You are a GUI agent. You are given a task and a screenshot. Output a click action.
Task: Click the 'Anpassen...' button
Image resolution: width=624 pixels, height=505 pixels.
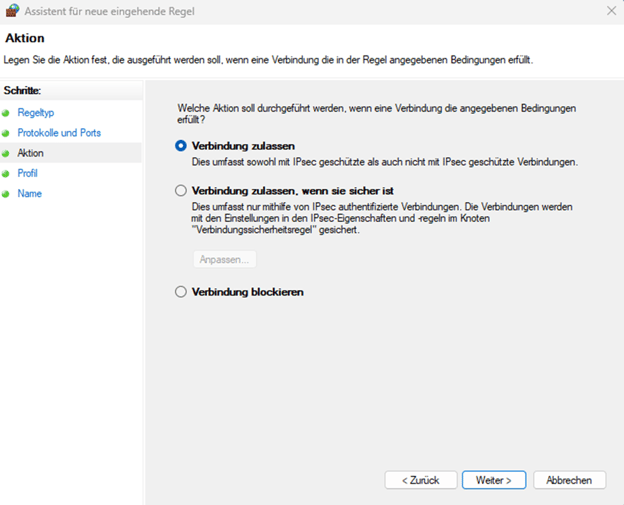(224, 259)
